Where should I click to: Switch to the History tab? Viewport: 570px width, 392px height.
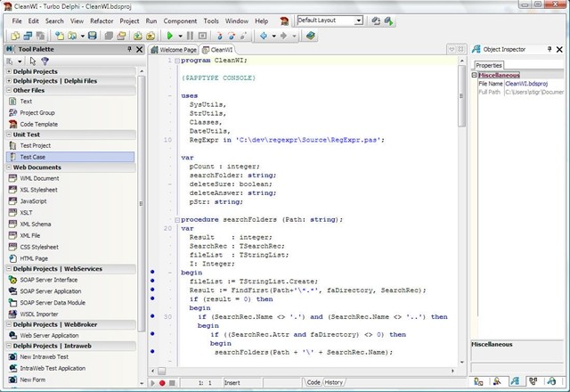334,382
